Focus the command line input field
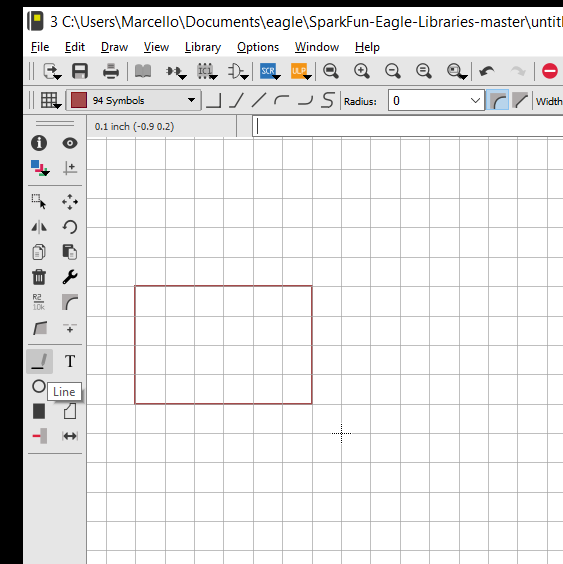The width and height of the screenshot is (563, 564). (x=408, y=126)
